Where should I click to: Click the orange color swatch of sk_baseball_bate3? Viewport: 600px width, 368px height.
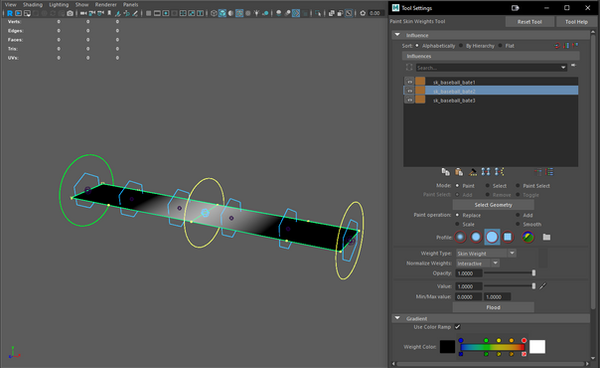click(x=420, y=100)
